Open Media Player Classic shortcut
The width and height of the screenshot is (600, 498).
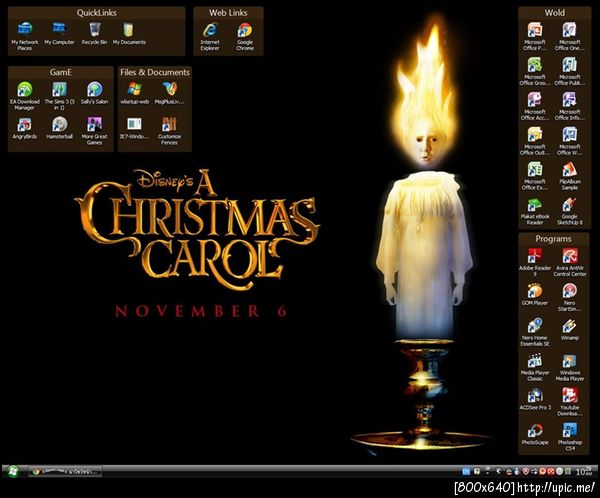click(x=535, y=367)
